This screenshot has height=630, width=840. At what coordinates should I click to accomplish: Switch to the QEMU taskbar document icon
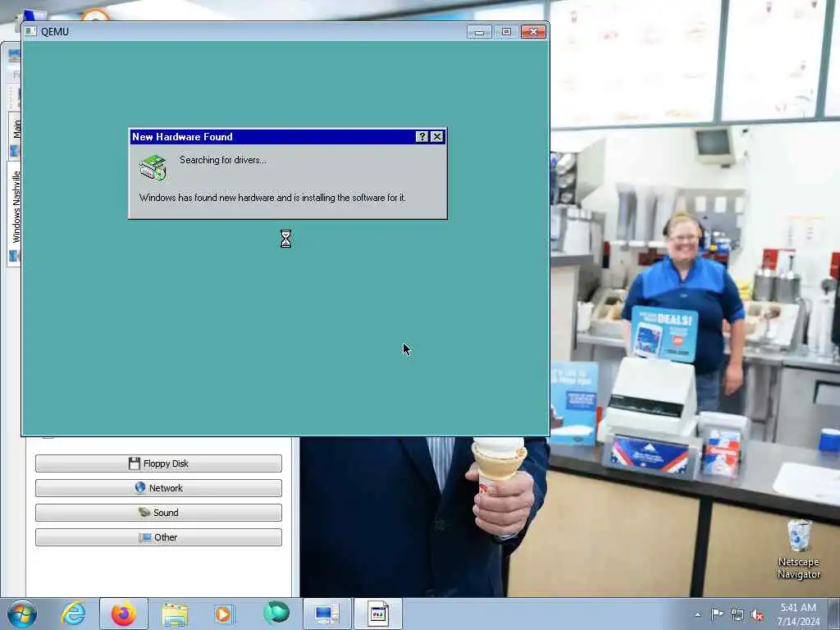[x=378, y=614]
